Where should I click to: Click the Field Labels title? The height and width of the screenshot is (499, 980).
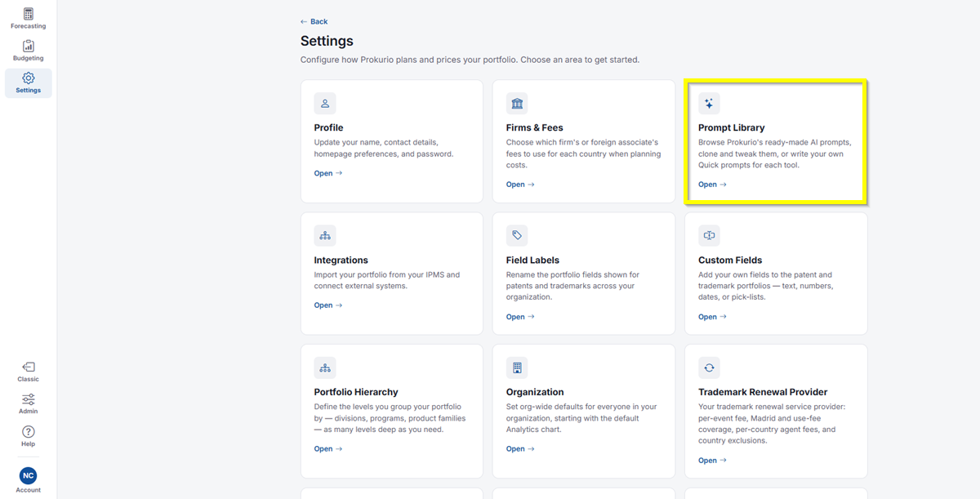coord(532,260)
